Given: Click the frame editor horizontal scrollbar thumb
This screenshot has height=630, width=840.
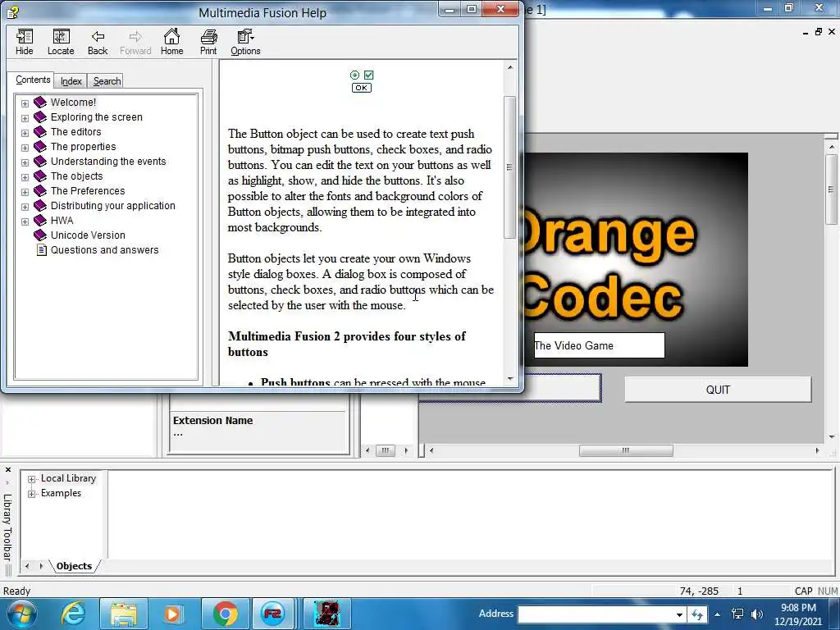Looking at the screenshot, I should [x=626, y=450].
